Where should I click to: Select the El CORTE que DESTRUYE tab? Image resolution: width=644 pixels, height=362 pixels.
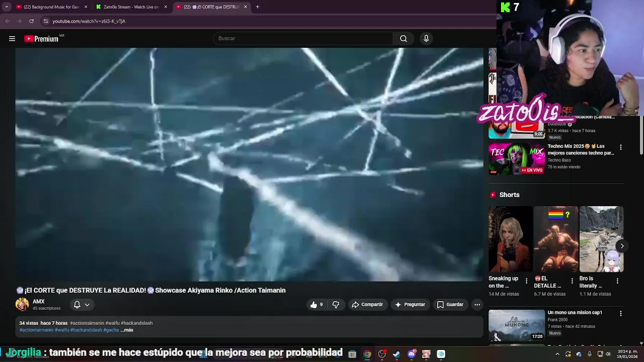(x=211, y=7)
